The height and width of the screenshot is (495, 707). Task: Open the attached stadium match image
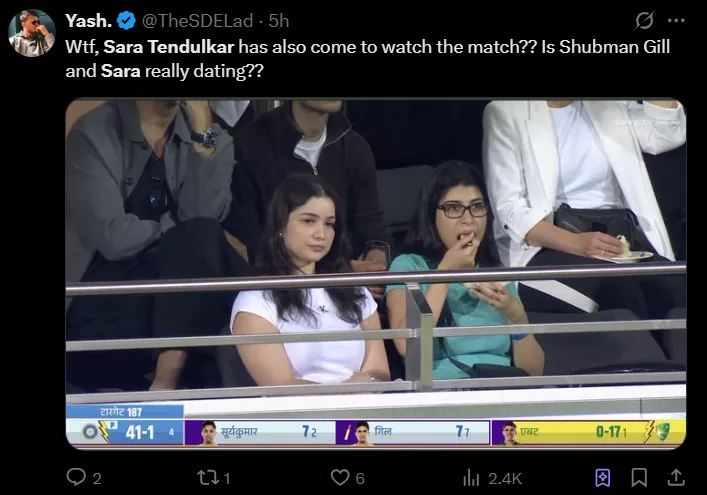coord(376,274)
